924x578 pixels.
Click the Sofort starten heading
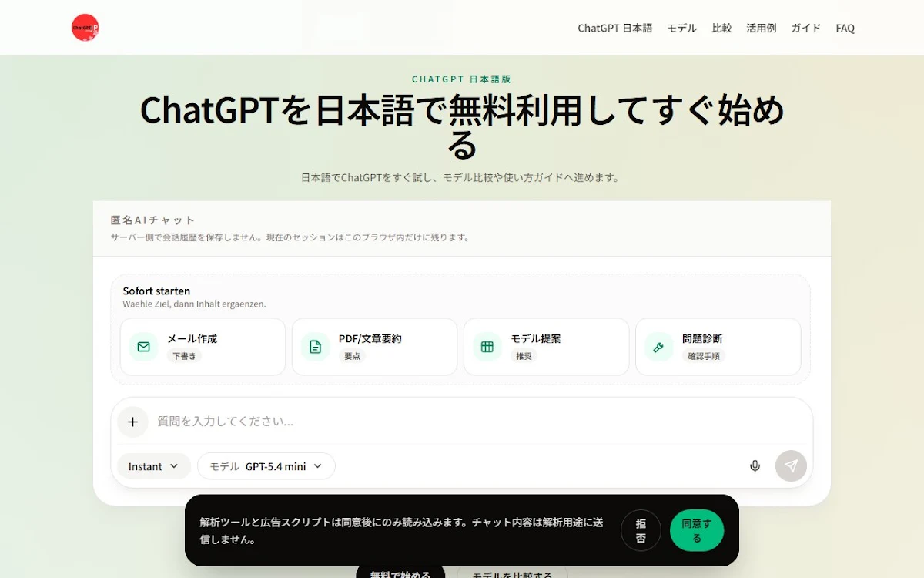point(156,291)
